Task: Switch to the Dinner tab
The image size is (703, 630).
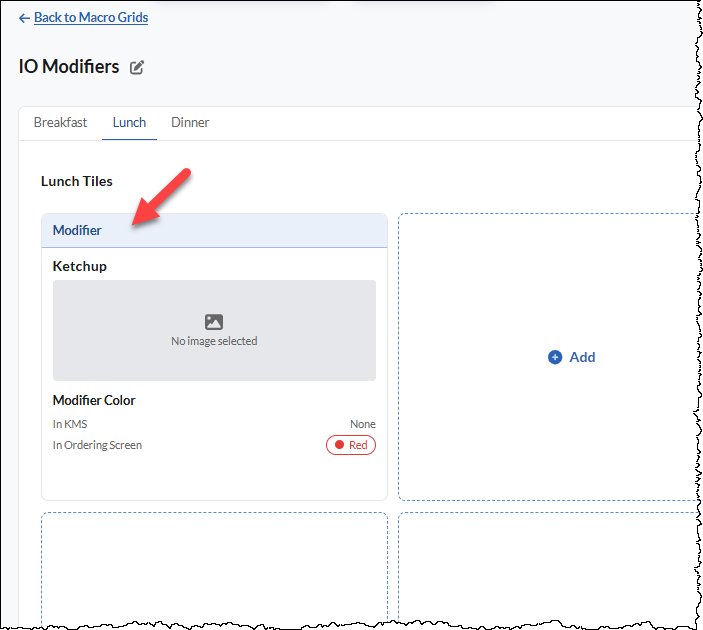Action: pos(190,122)
